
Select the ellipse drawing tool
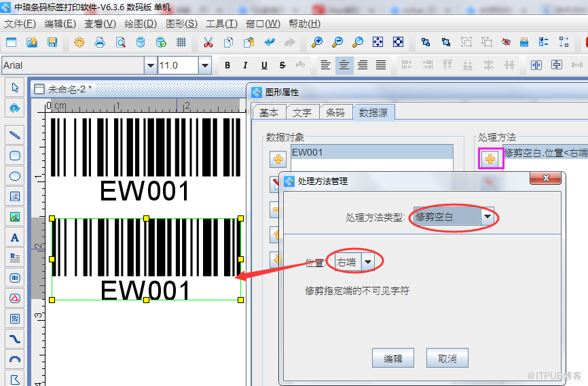[15, 176]
